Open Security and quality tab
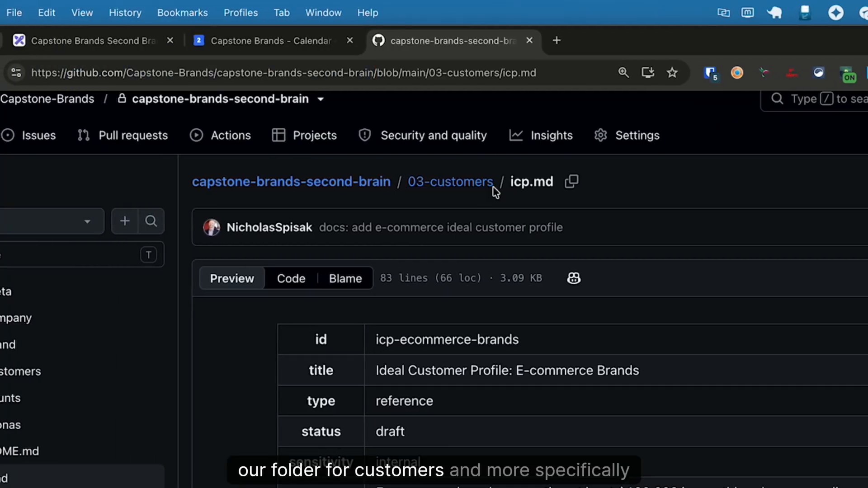 423,136
